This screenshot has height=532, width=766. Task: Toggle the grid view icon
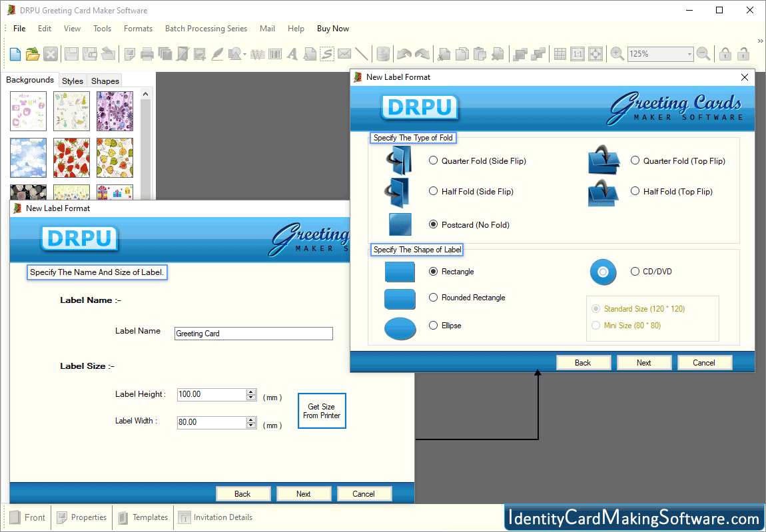coord(560,54)
